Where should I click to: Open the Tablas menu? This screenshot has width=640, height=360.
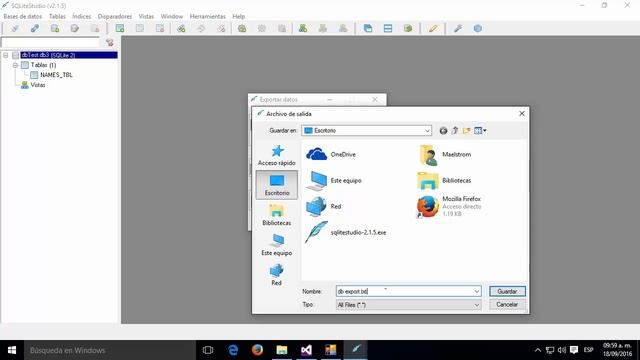57,16
